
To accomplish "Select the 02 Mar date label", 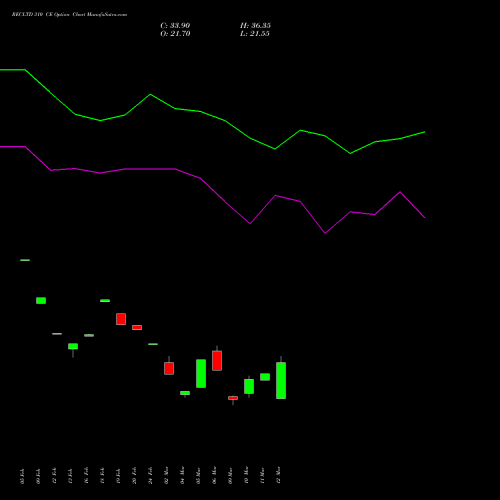I will click(166, 475).
